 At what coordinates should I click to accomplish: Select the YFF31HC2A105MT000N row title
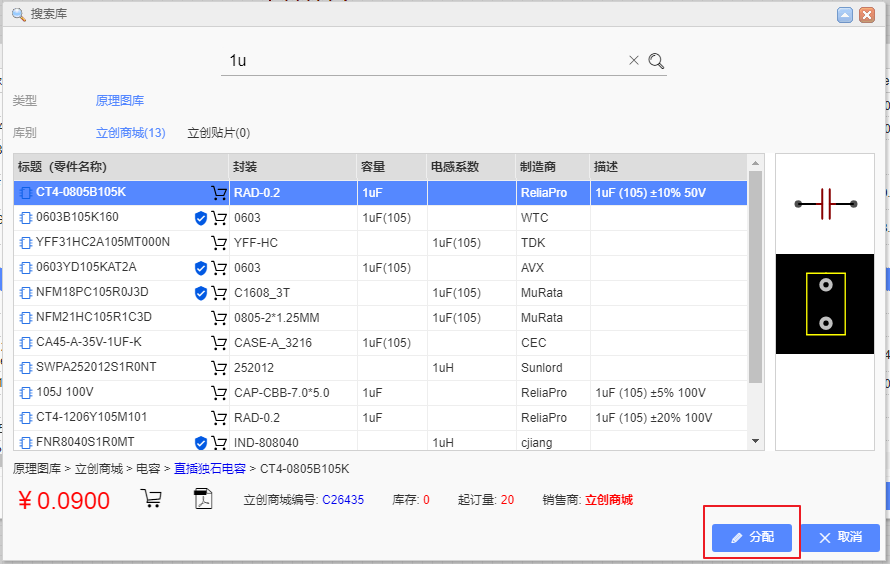click(103, 242)
